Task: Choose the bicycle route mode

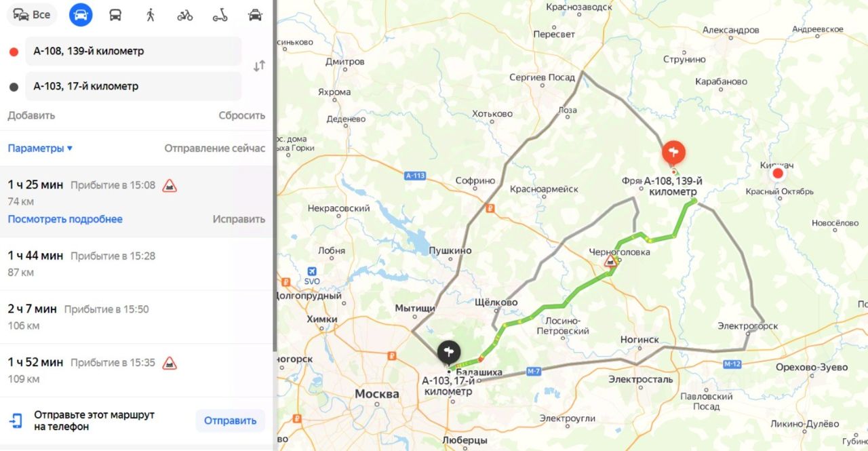Action: point(184,15)
